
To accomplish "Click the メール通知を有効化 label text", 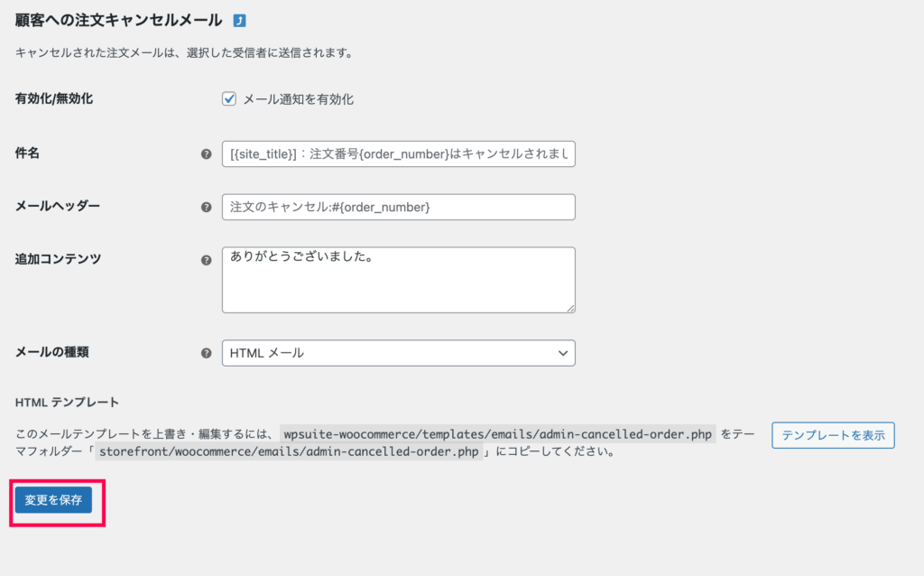I will (x=298, y=99).
